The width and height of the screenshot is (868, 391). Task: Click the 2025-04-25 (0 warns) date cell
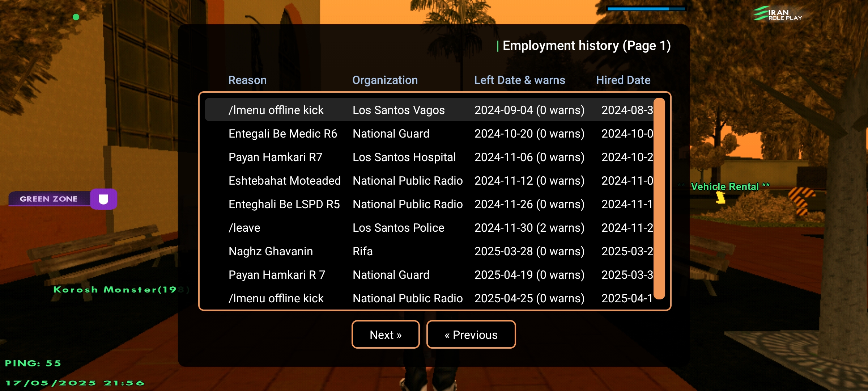coord(529,298)
